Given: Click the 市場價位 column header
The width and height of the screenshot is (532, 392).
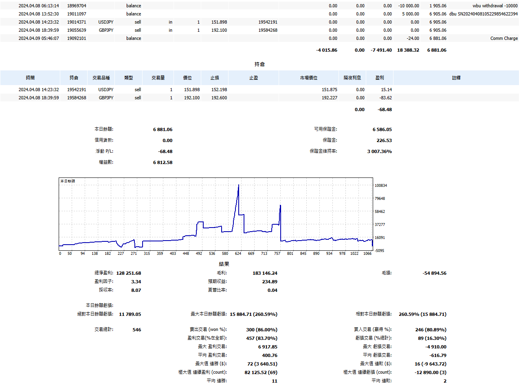Looking at the screenshot, I should (x=308, y=78).
